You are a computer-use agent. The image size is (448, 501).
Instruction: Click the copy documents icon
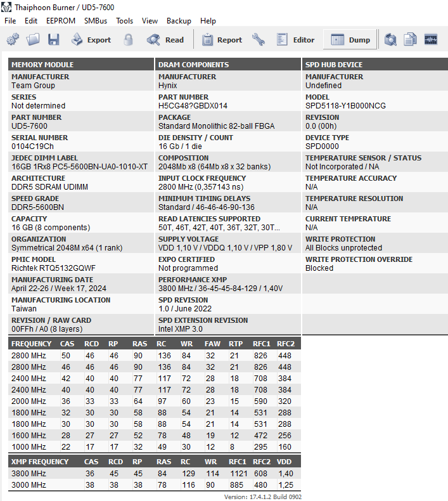pos(411,39)
